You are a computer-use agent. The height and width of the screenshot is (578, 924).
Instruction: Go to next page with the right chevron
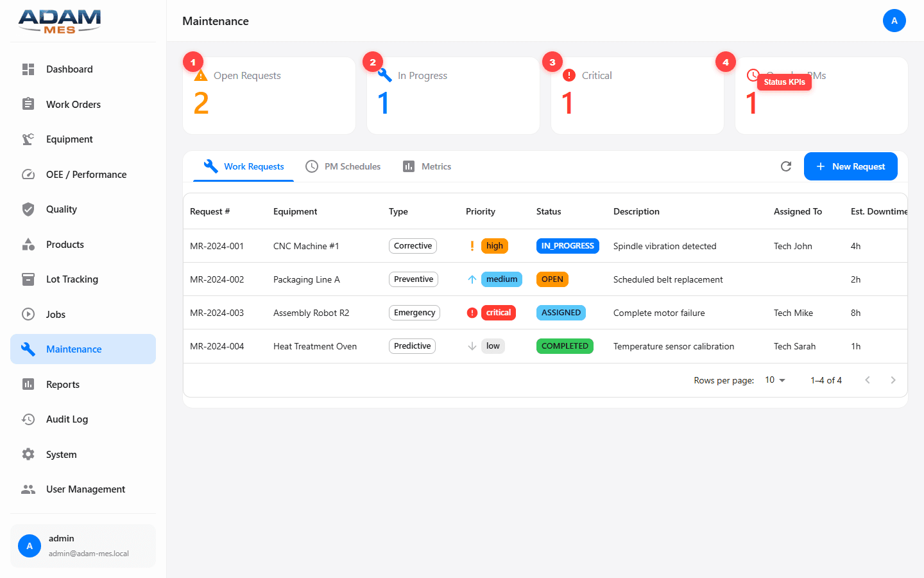coord(893,380)
